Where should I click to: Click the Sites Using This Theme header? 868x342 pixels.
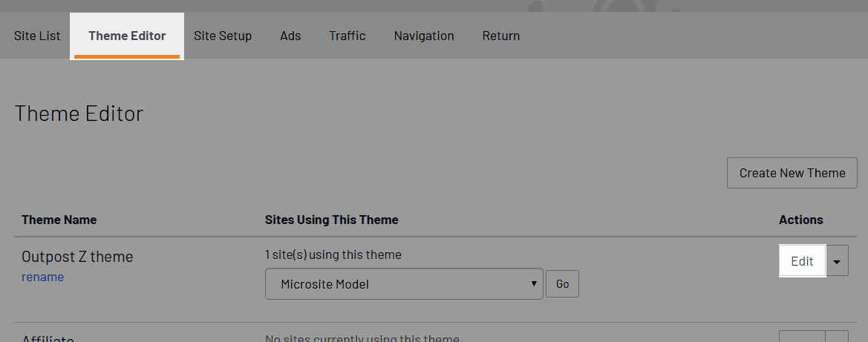pyautogui.click(x=332, y=220)
